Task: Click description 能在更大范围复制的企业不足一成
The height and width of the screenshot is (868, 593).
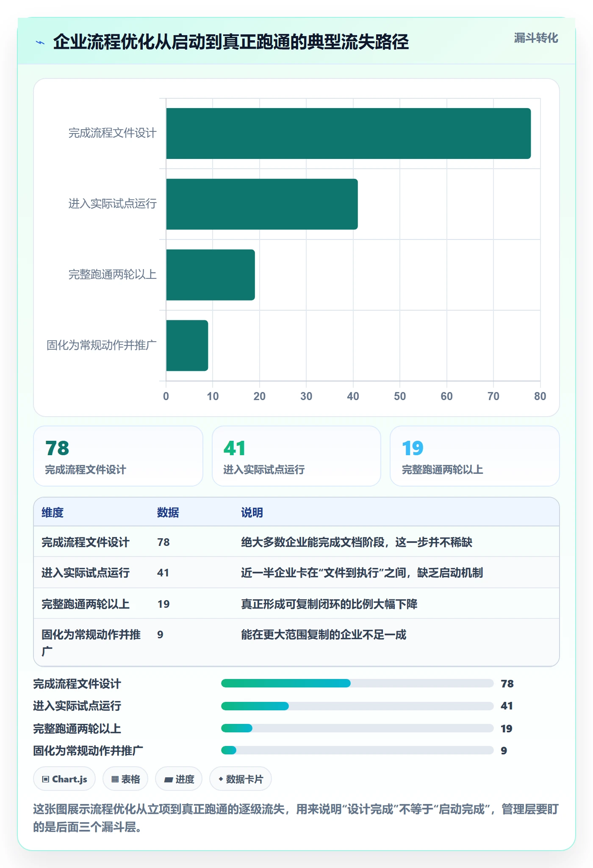Action: pos(324,634)
